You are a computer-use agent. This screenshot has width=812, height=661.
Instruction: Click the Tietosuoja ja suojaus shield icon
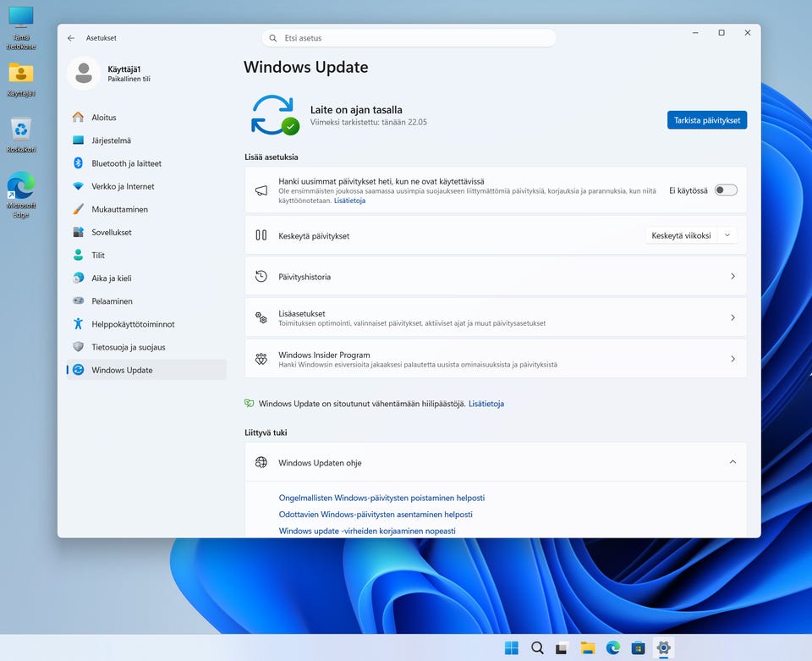[78, 346]
